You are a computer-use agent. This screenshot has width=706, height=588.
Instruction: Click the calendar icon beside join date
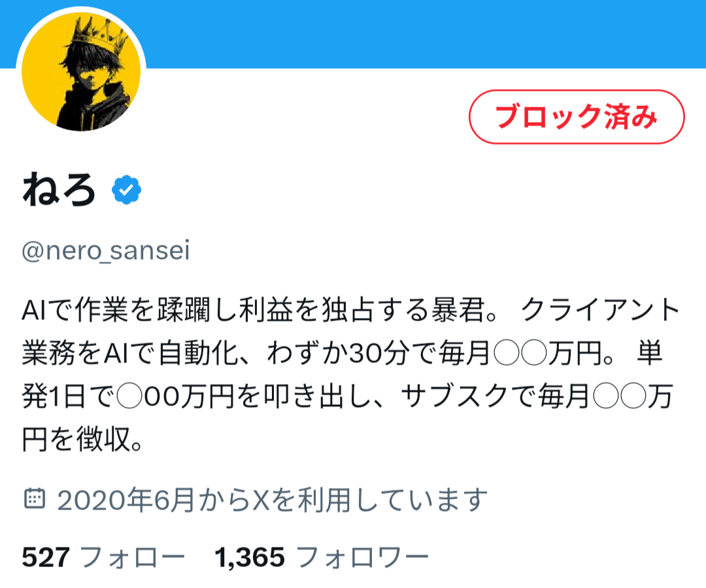(34, 498)
